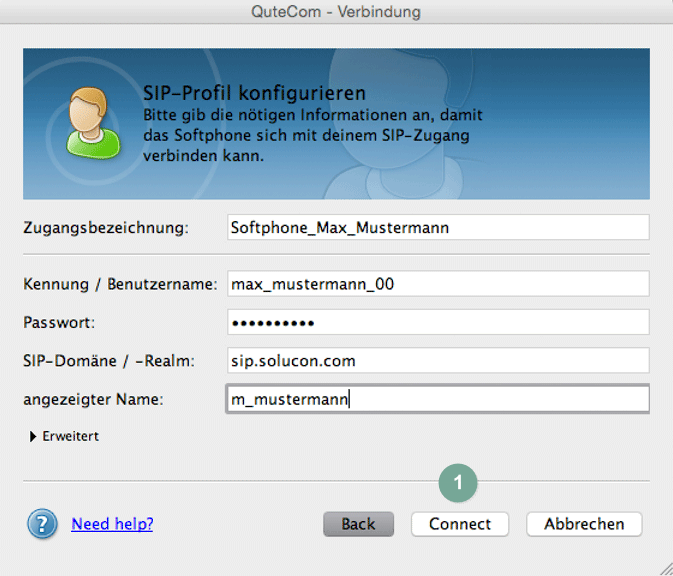673x576 pixels.
Task: Click the green number 1 marker
Action: click(x=459, y=482)
